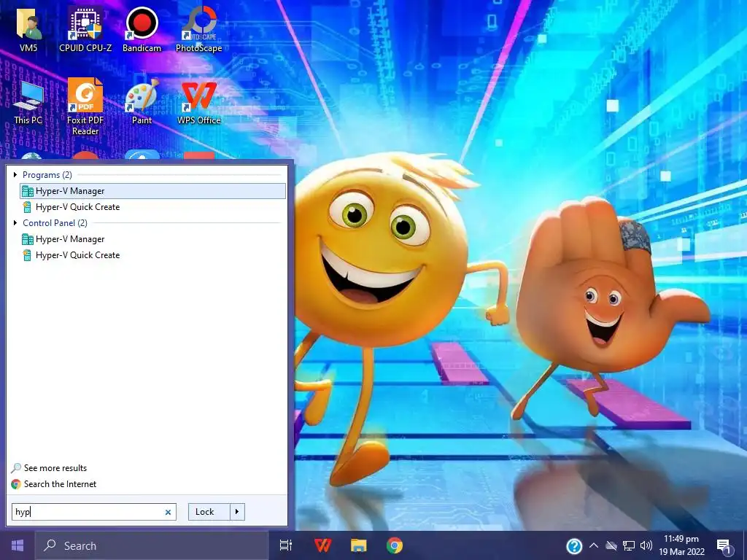Open Hyper-V Quick Create under Programs
Screen dimensions: 747x560
pyautogui.click(x=153, y=207)
